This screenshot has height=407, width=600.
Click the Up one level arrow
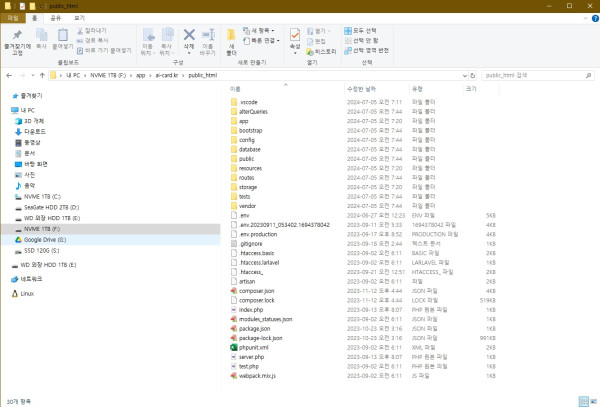click(42, 75)
